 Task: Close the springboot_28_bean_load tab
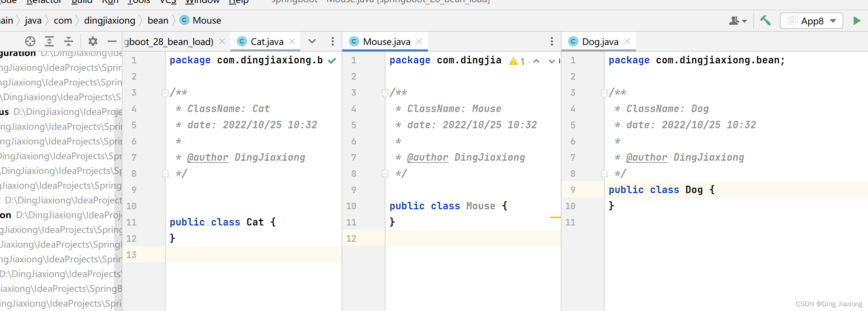(x=222, y=41)
